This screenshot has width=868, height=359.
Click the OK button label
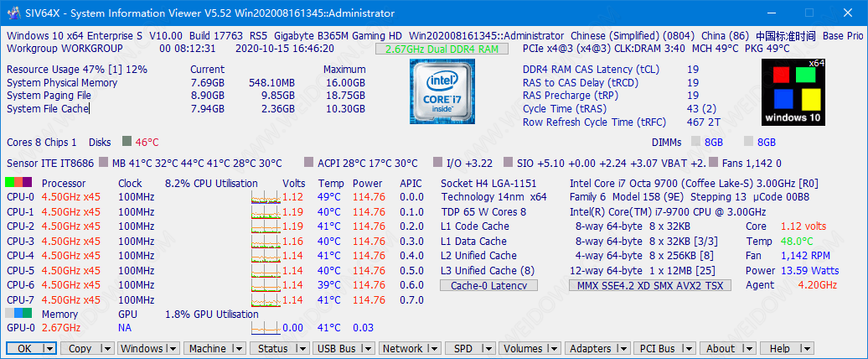(x=25, y=348)
